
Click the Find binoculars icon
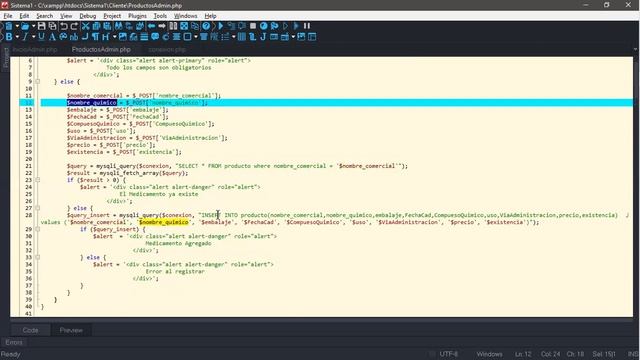[118, 26]
